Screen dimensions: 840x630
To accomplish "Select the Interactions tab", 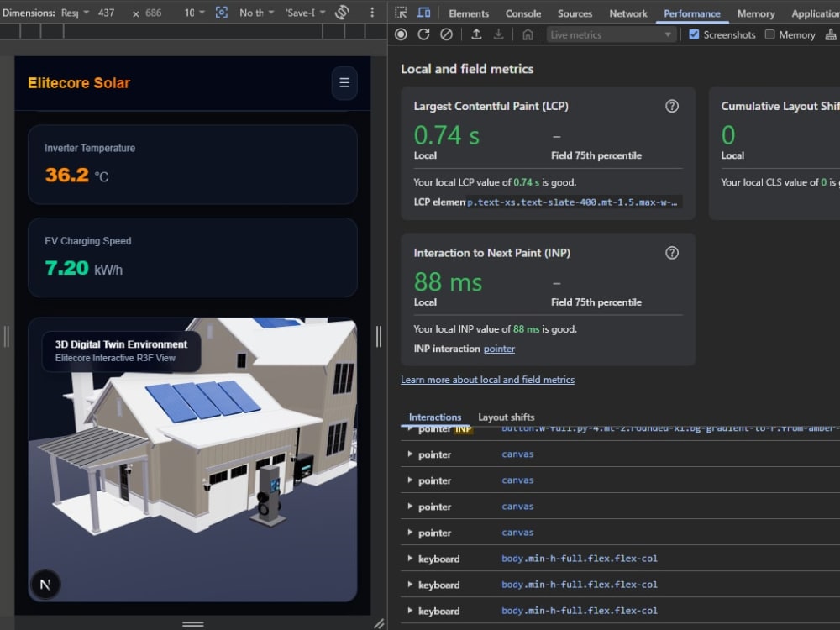I will pyautogui.click(x=435, y=417).
